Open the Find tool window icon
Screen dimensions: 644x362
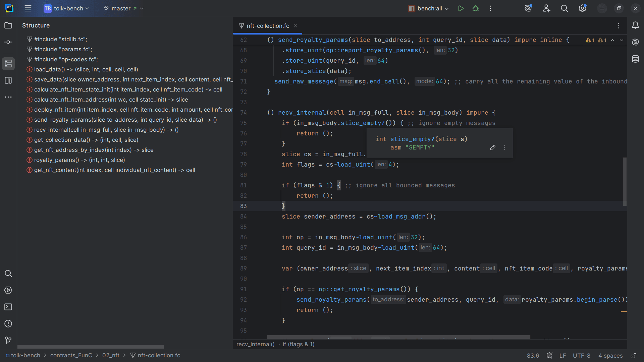click(8, 274)
